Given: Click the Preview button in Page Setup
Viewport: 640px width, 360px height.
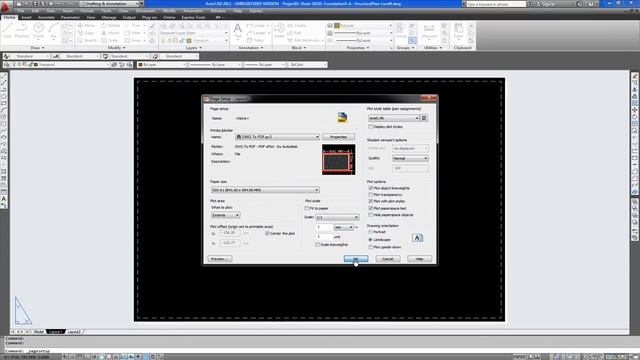Looking at the screenshot, I should pos(220,259).
